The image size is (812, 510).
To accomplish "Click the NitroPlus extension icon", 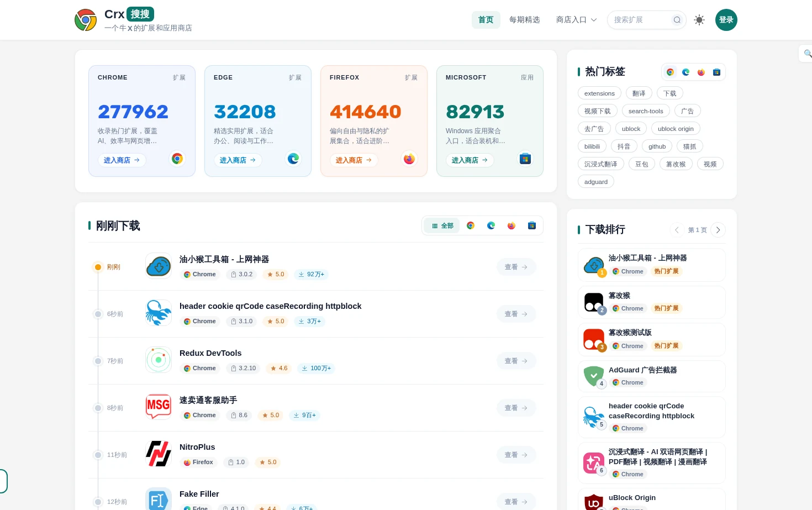I will pos(159,454).
